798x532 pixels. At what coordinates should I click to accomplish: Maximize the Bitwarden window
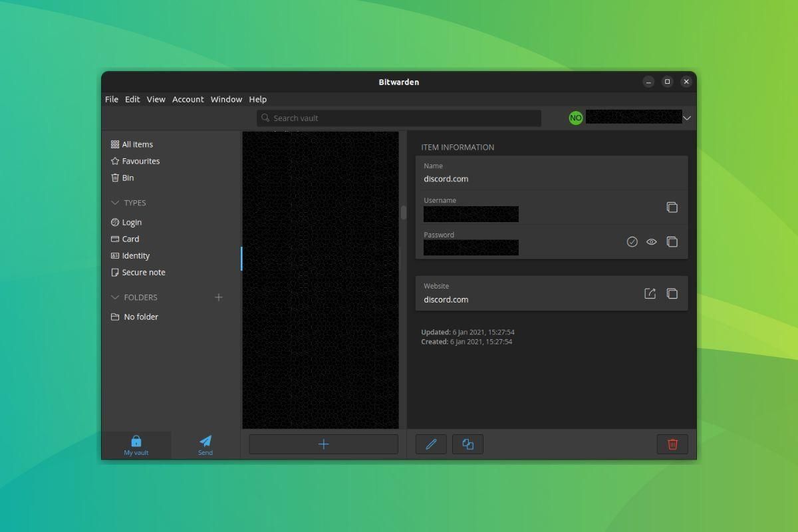(x=668, y=82)
